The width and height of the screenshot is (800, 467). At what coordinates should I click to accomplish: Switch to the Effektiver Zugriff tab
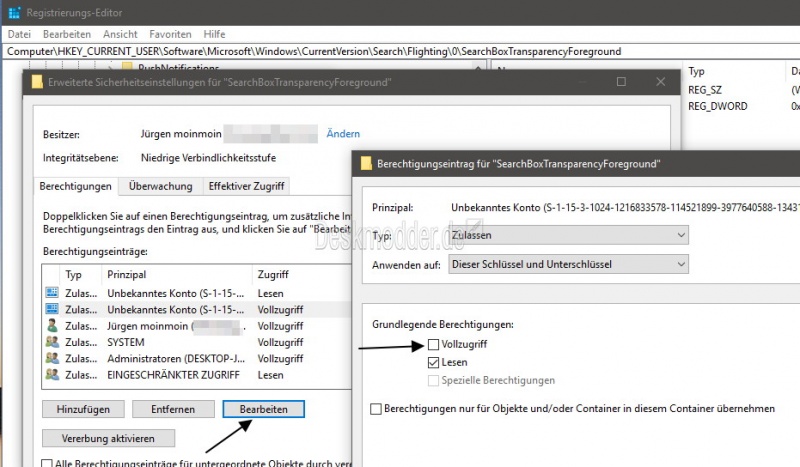[246, 186]
